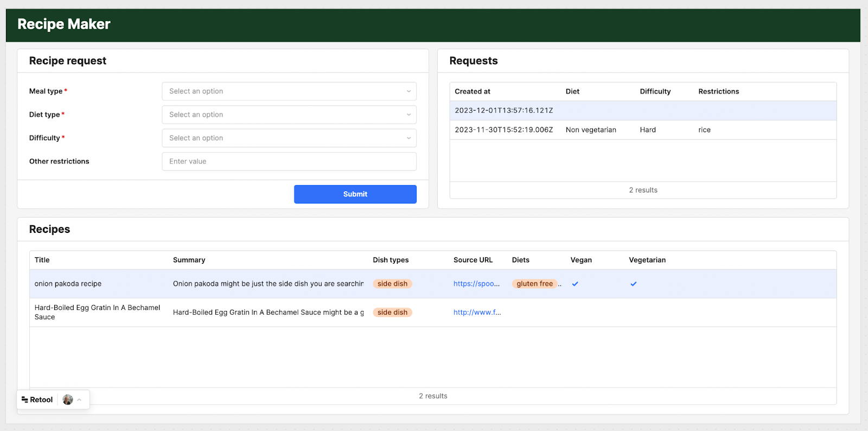The height and width of the screenshot is (431, 868).
Task: Open the Diet type dropdown
Action: tap(289, 115)
